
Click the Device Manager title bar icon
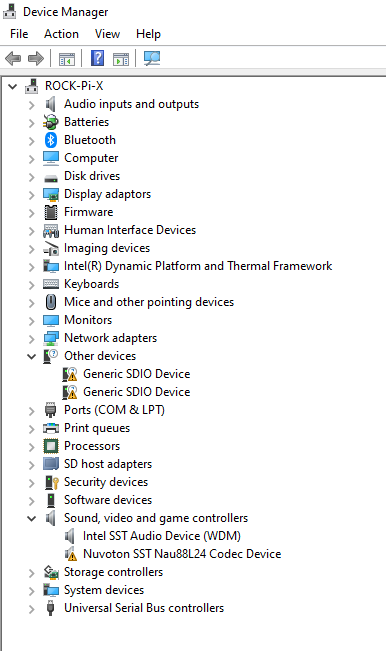tap(10, 12)
